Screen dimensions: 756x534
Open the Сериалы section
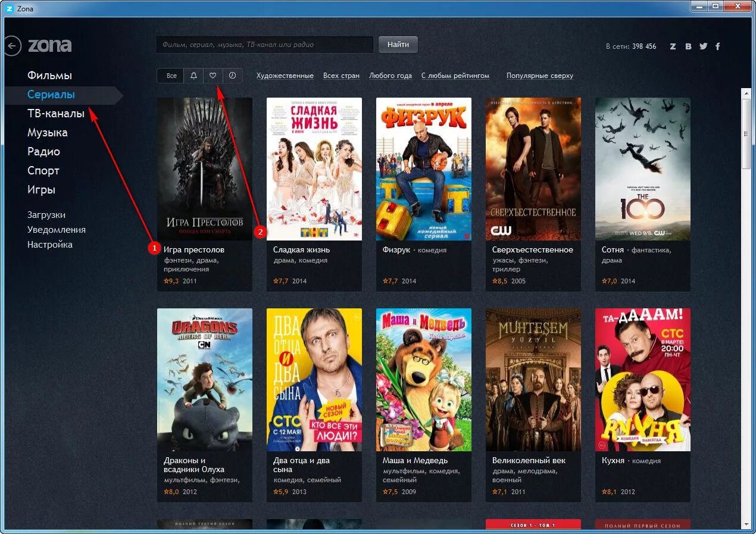[51, 95]
